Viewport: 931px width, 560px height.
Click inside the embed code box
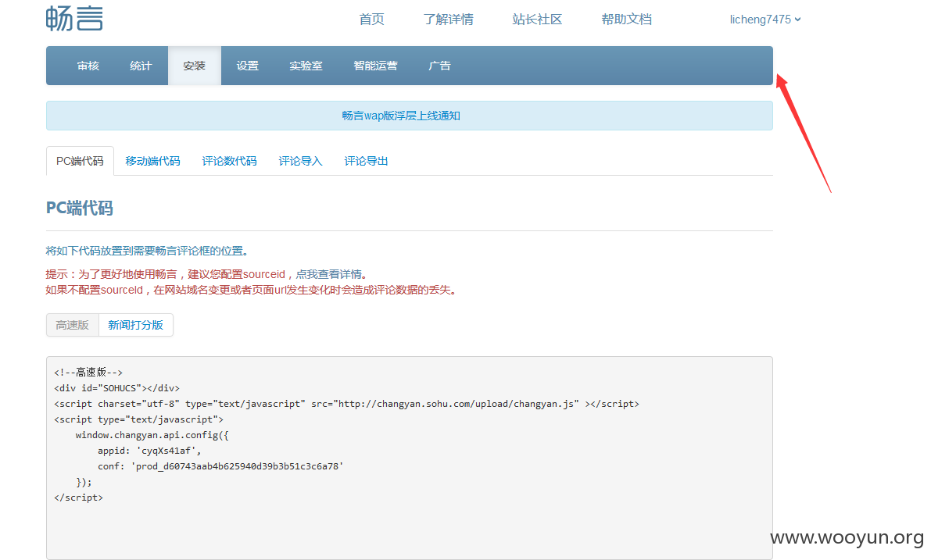coord(409,458)
